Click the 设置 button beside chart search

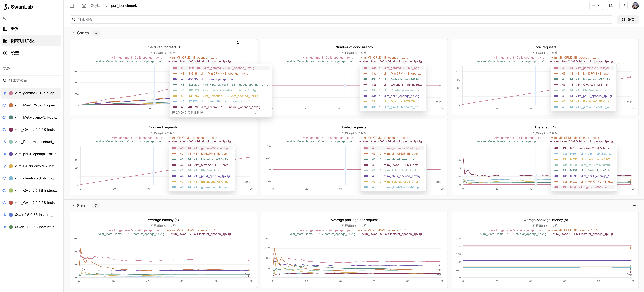[628, 20]
